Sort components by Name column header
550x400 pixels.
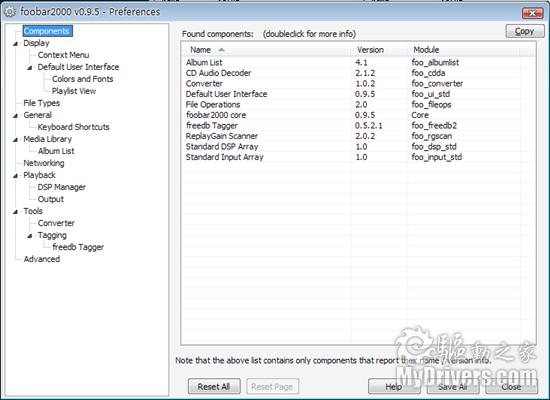point(267,50)
